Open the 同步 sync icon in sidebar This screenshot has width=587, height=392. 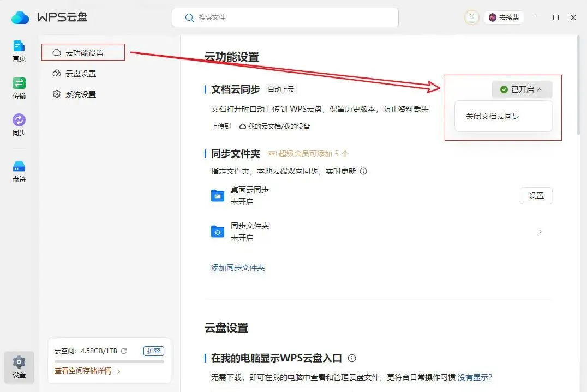coord(19,120)
